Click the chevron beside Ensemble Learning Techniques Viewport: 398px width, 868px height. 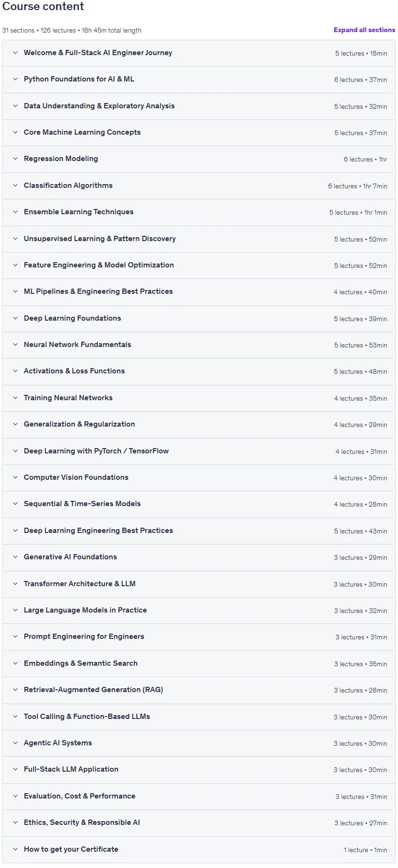tap(15, 212)
